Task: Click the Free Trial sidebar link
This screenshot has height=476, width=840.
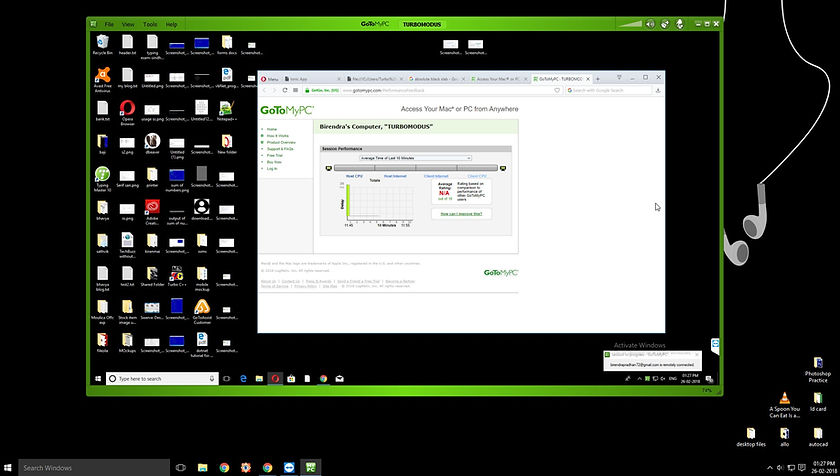Action: coord(274,155)
